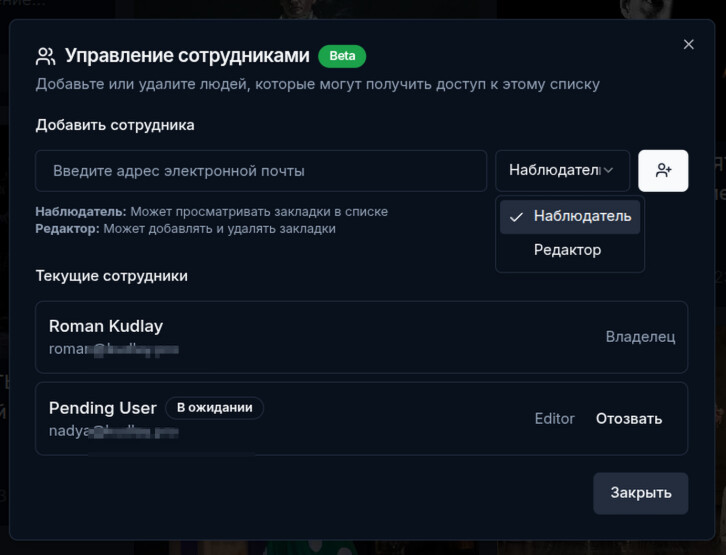The height and width of the screenshot is (555, 726).
Task: Click the Управление сотрудниками heading
Action: pyautogui.click(x=187, y=56)
